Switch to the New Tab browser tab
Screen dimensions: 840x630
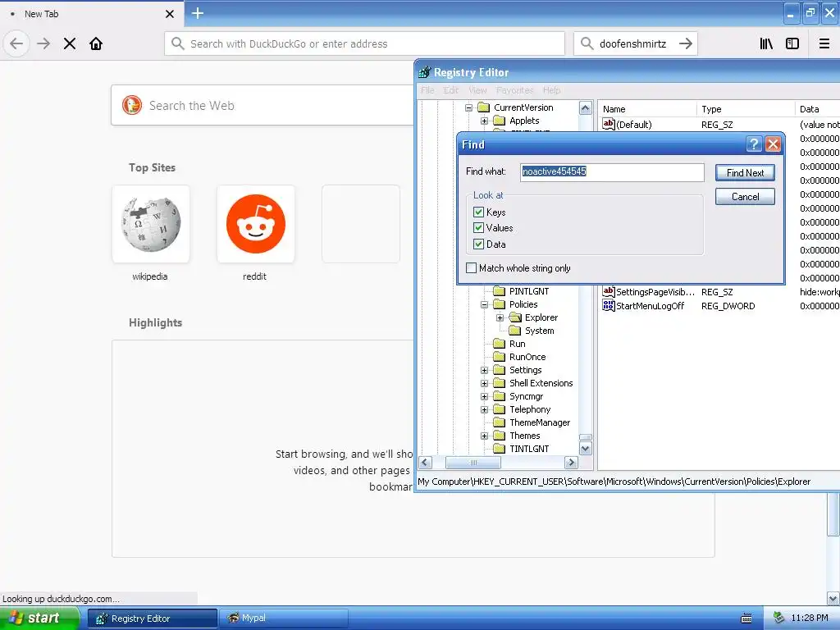pos(91,14)
